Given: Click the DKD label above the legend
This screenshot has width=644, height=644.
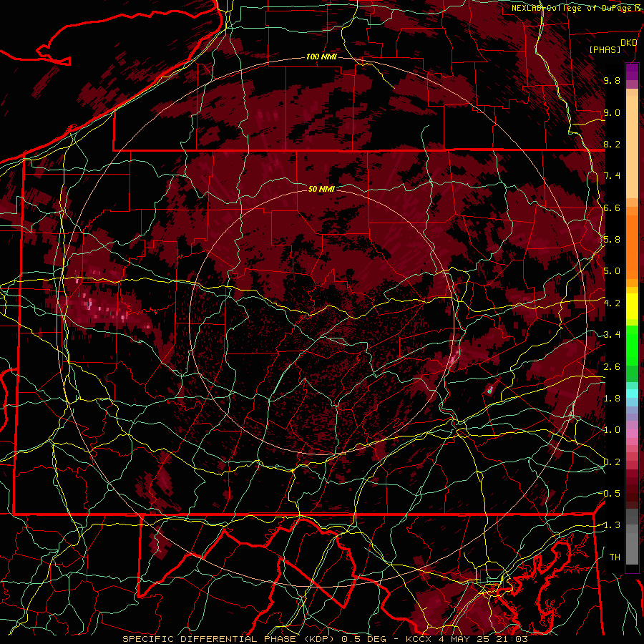Looking at the screenshot, I should (x=628, y=43).
